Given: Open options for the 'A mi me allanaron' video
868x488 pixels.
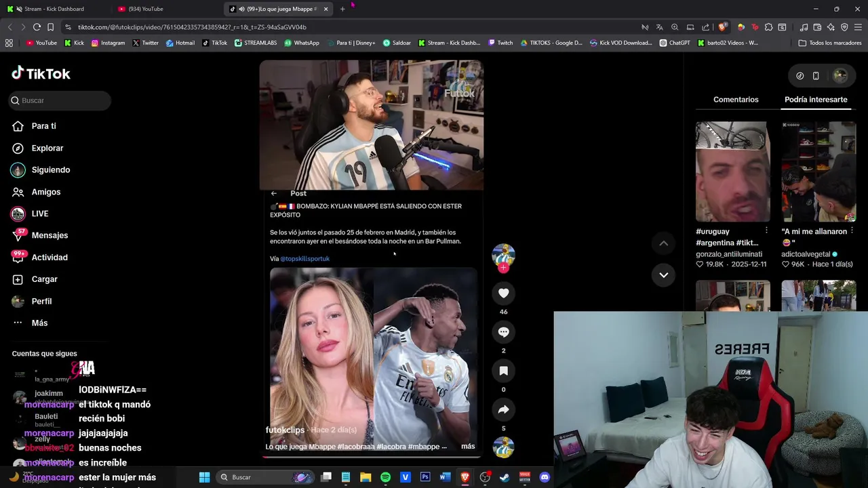Looking at the screenshot, I should pos(852,230).
